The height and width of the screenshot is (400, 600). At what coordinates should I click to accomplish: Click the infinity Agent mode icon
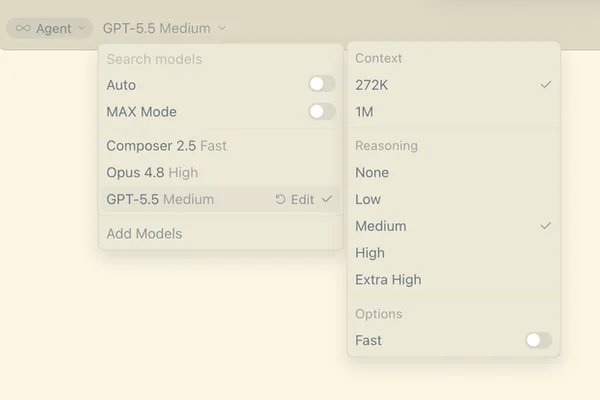(x=23, y=28)
